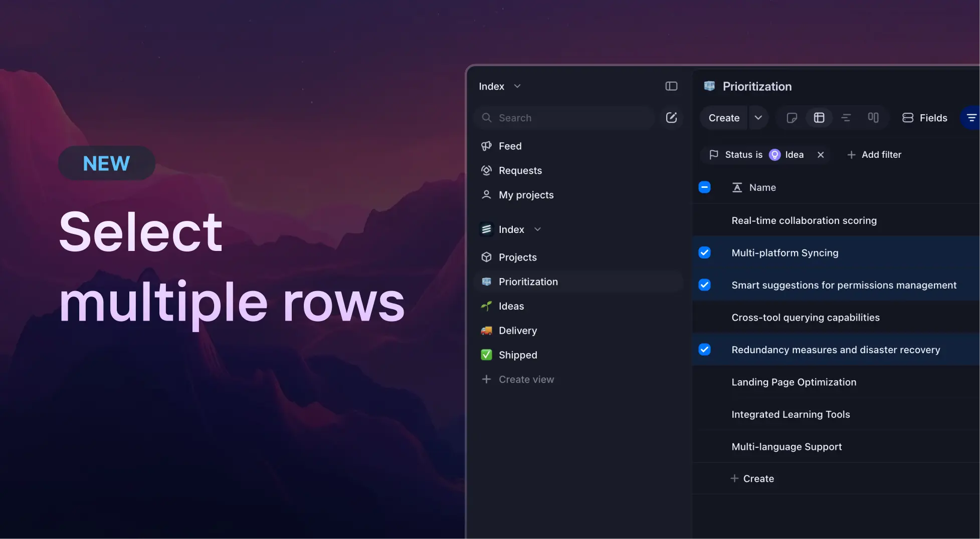Clear the select-all indeterminate checkbox
The image size is (980, 539).
click(x=704, y=187)
